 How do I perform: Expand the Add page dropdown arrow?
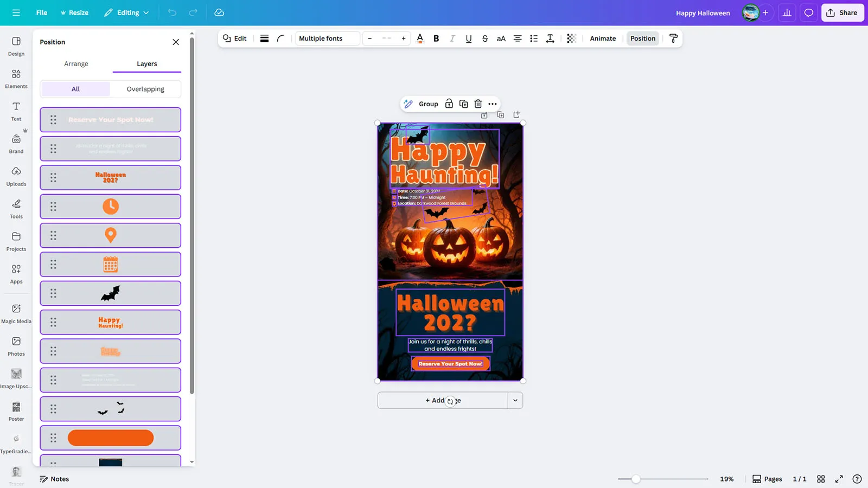(515, 401)
